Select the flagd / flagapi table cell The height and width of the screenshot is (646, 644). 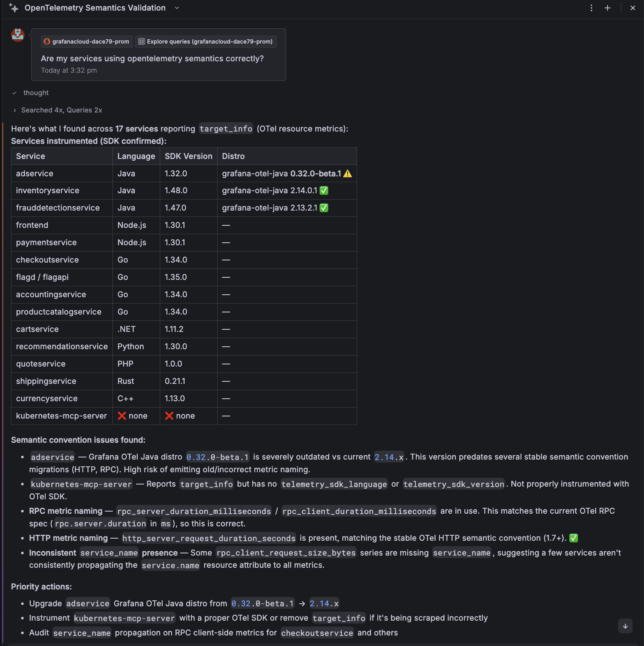[62, 277]
